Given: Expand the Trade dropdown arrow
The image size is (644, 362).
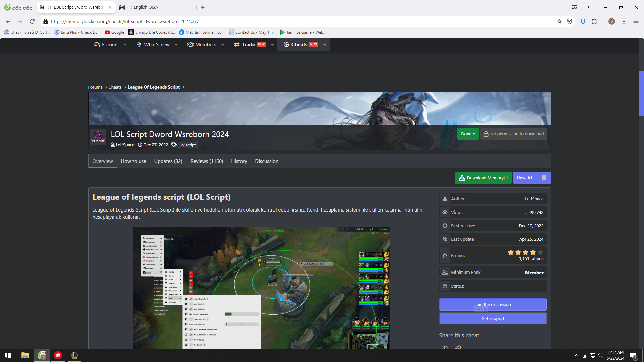Looking at the screenshot, I should pos(272,45).
